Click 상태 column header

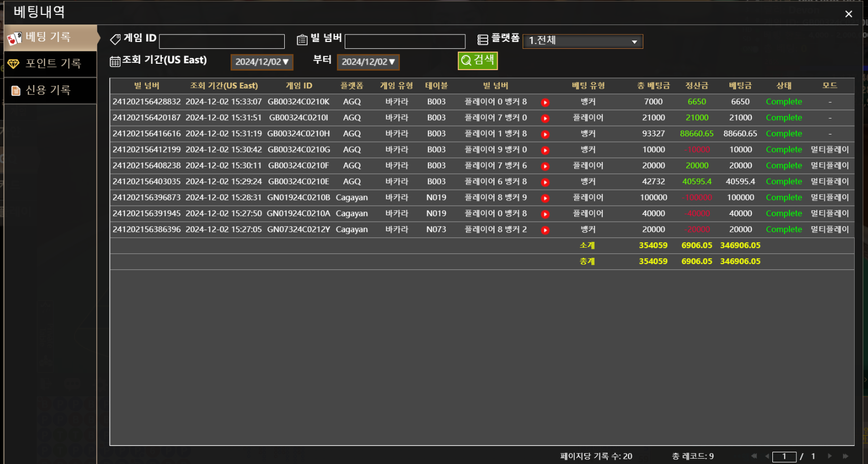coord(784,86)
